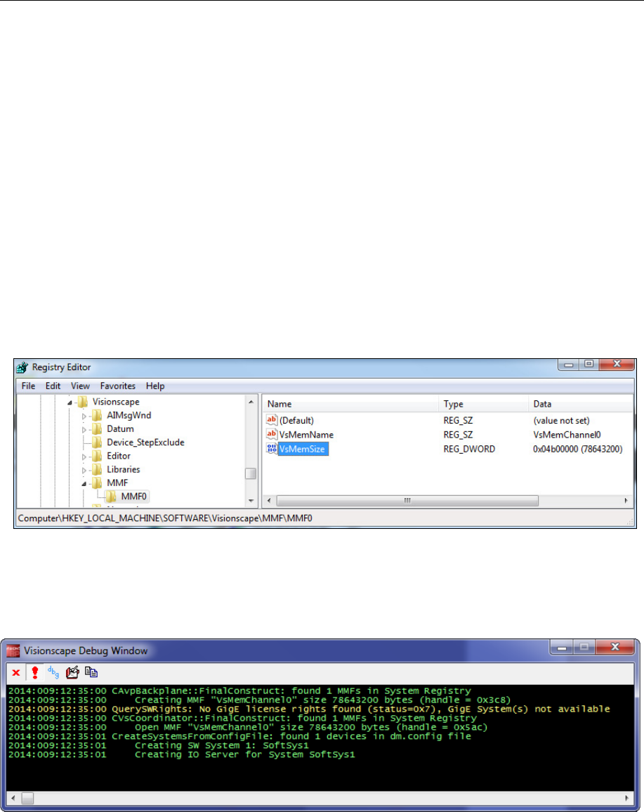Viewport: 644px width, 812px height.
Task: Click the QuerySWRights GigE license log line
Action: [309, 709]
